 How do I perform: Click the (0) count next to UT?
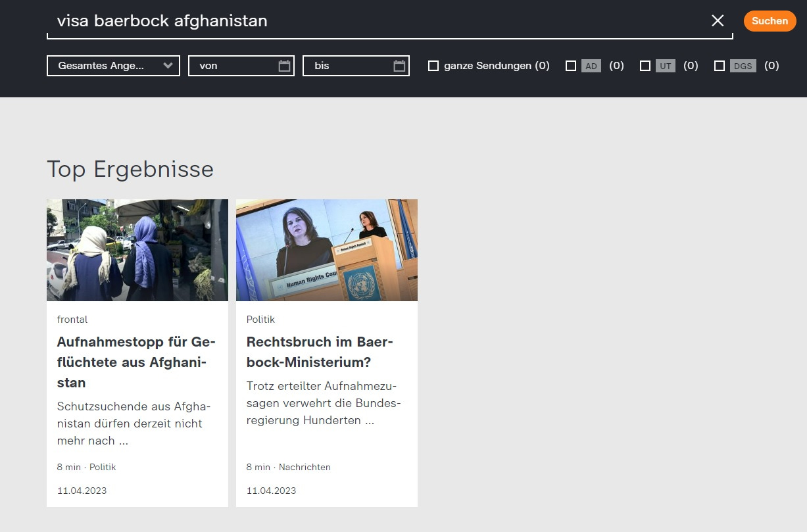(x=691, y=66)
